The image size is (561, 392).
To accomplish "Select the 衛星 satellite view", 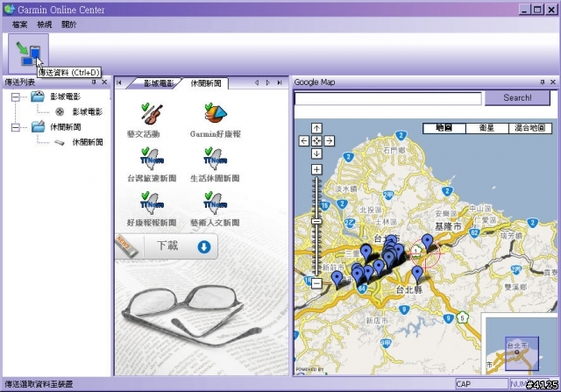I will click(487, 128).
